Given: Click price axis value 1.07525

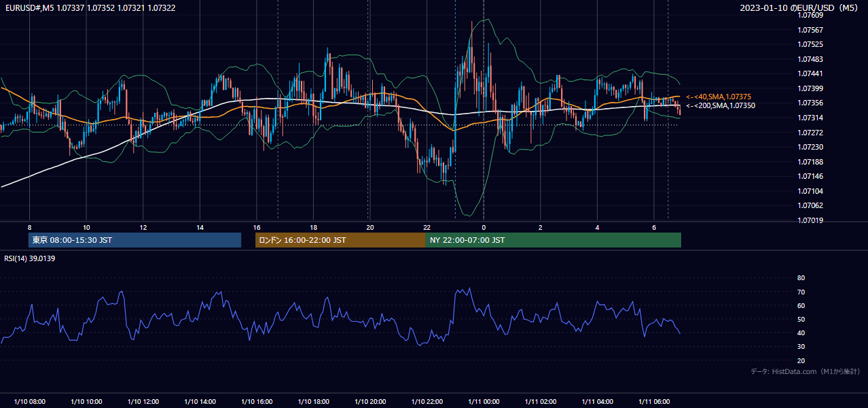Looking at the screenshot, I should point(810,44).
